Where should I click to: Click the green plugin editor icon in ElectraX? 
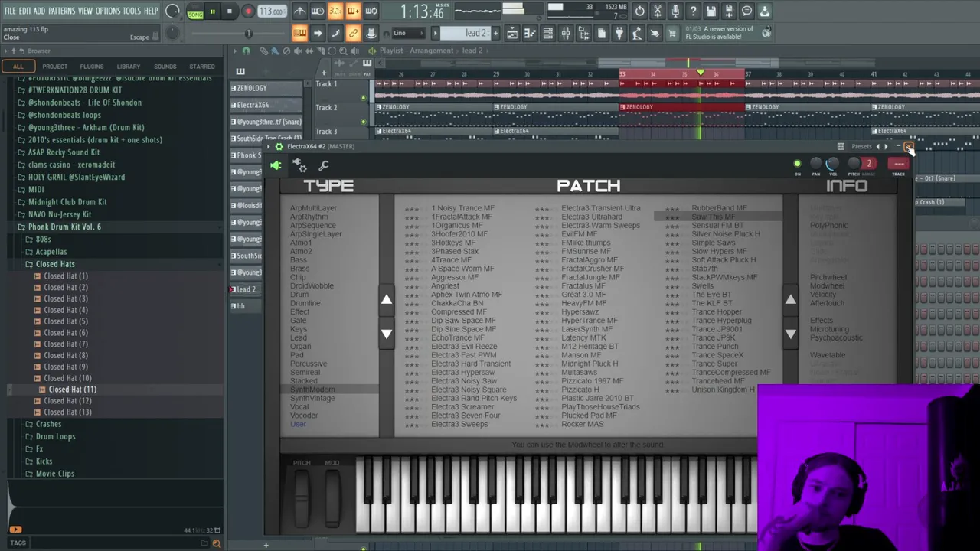tap(276, 165)
